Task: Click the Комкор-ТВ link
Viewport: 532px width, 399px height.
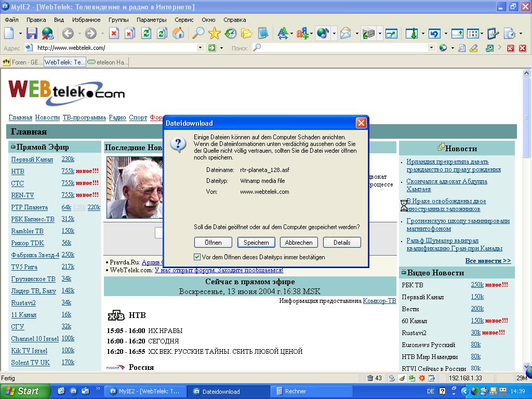Action: tap(379, 301)
